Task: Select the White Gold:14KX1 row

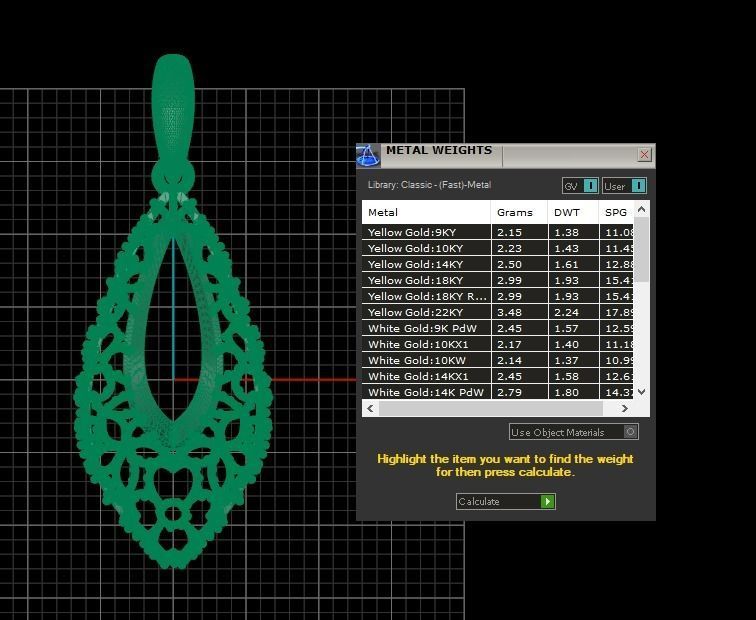Action: pos(498,376)
